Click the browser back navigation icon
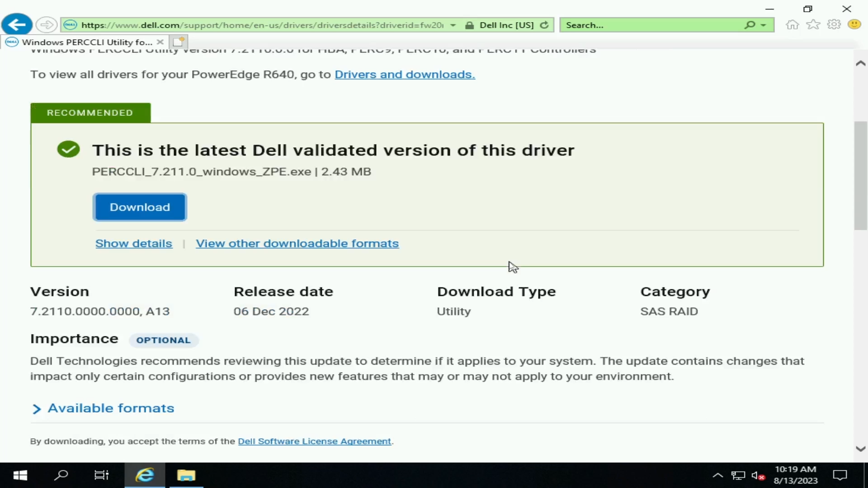The height and width of the screenshot is (488, 868). pos(17,24)
